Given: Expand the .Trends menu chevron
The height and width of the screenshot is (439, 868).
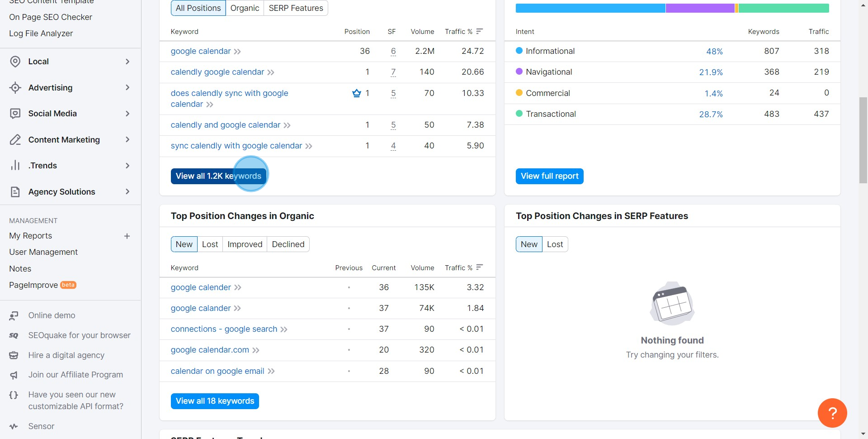Looking at the screenshot, I should (127, 166).
